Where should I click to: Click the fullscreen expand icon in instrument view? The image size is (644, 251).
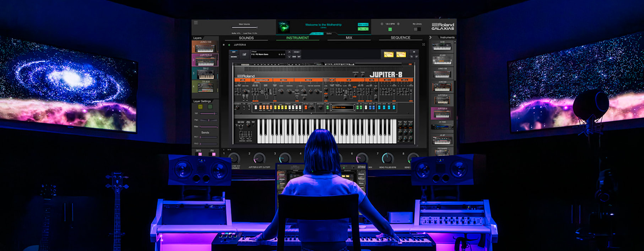[x=423, y=44]
